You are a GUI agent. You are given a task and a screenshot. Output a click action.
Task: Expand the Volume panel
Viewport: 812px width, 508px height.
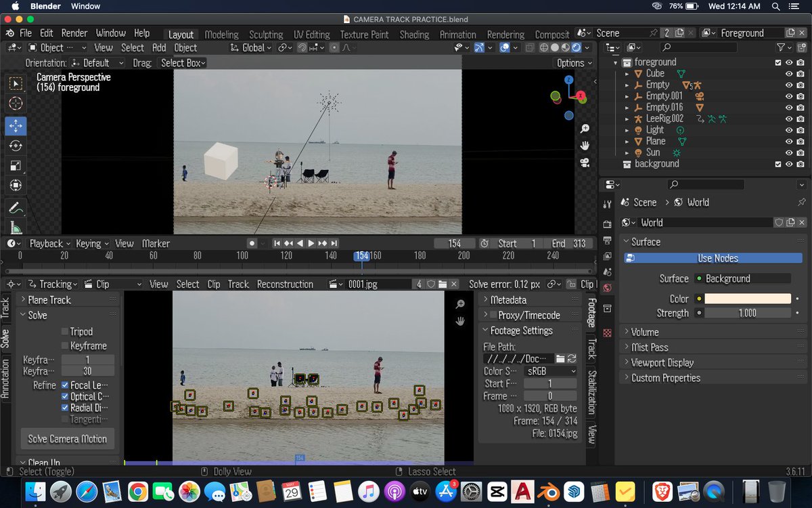click(645, 332)
